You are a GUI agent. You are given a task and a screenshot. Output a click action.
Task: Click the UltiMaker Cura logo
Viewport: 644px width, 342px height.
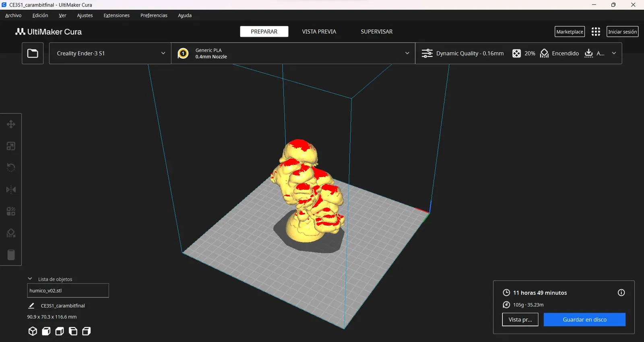(x=48, y=32)
